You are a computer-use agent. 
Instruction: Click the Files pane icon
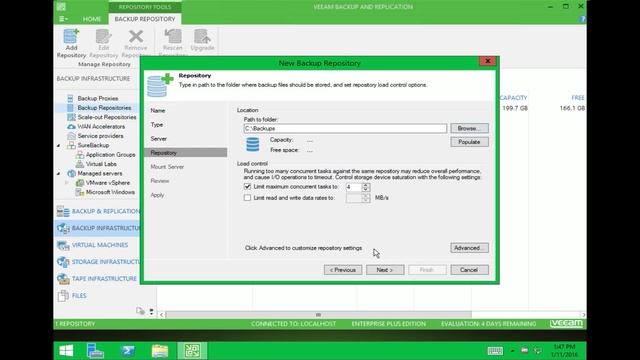click(63, 296)
